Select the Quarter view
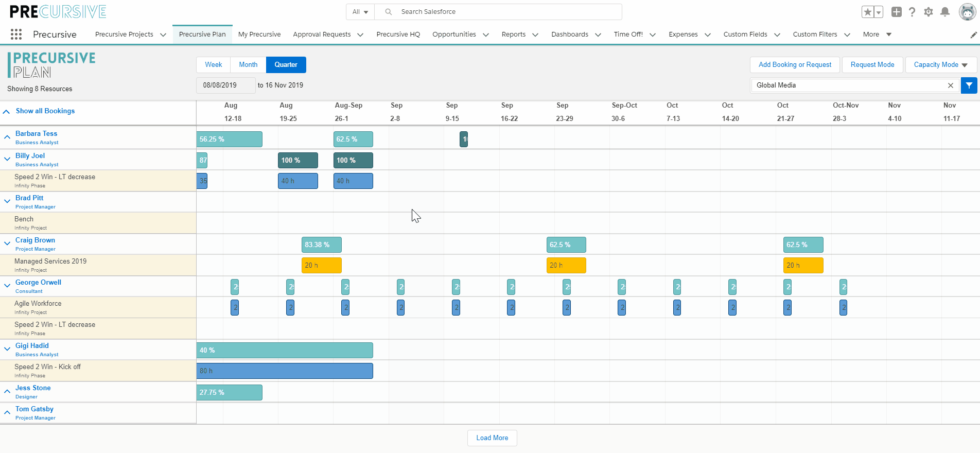The image size is (980, 453). (x=286, y=65)
